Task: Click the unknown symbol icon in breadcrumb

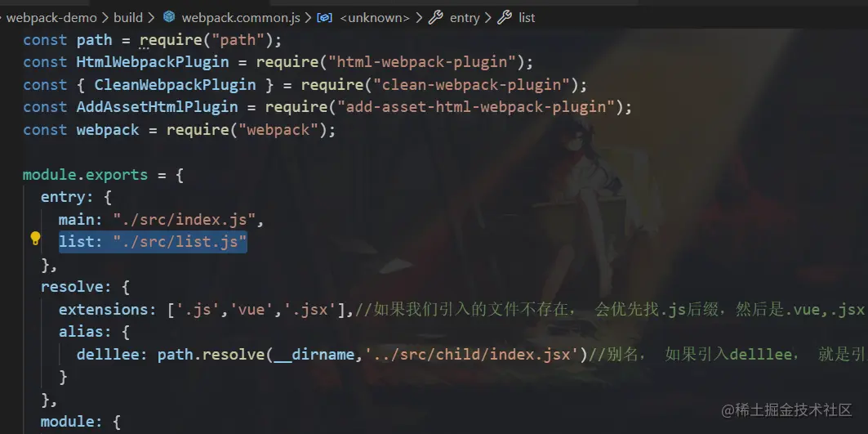Action: [324, 18]
